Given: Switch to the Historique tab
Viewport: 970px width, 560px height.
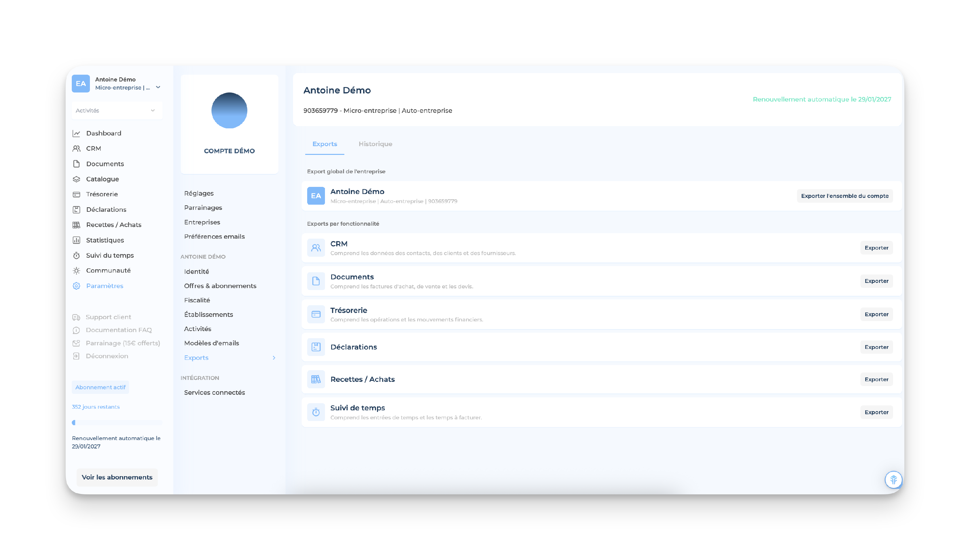Looking at the screenshot, I should (x=375, y=144).
